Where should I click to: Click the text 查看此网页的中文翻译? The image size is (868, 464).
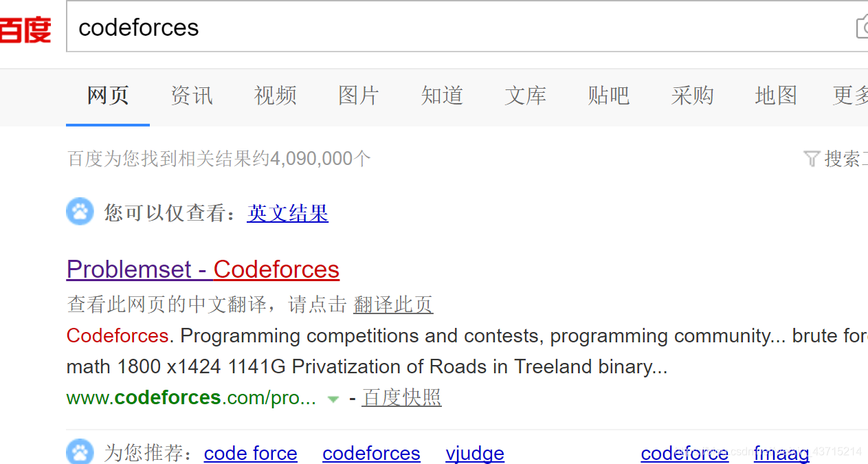[x=166, y=304]
